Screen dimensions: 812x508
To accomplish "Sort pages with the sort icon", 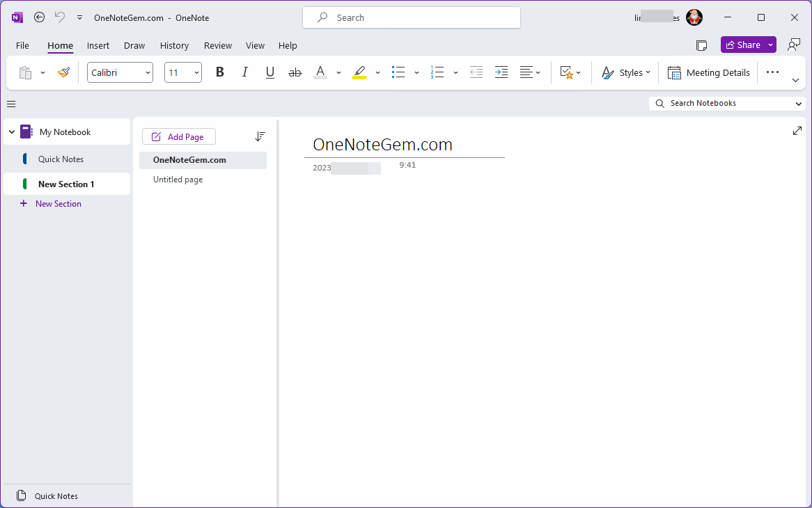I will point(260,136).
